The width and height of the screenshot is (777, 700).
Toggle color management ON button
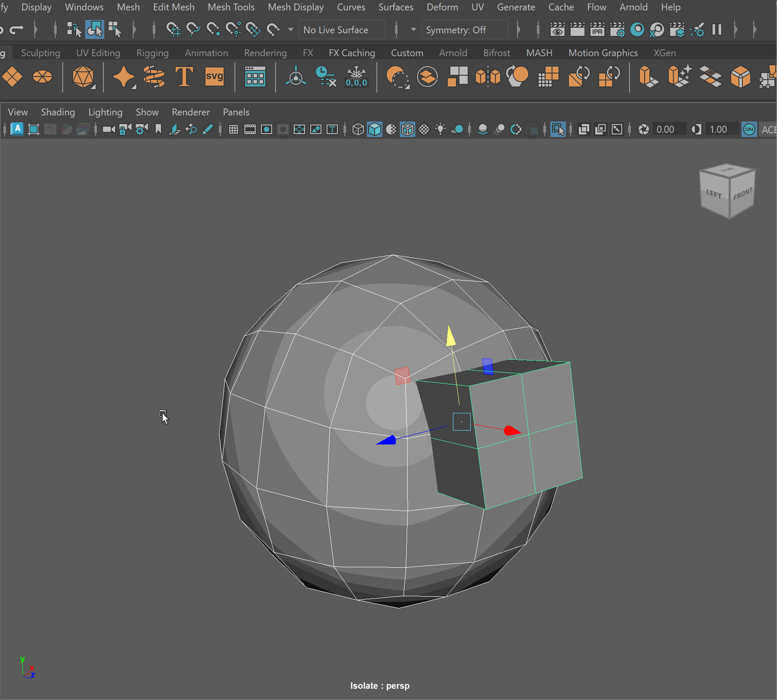749,129
